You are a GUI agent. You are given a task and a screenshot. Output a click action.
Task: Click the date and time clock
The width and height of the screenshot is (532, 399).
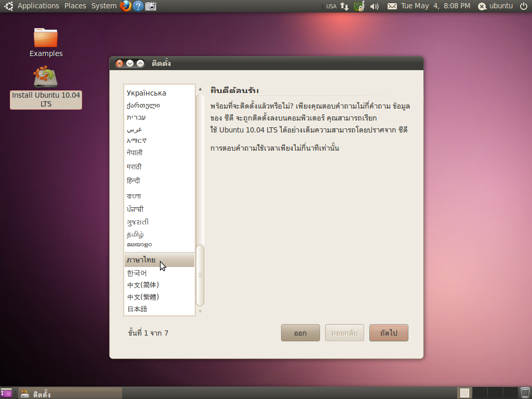(x=436, y=6)
